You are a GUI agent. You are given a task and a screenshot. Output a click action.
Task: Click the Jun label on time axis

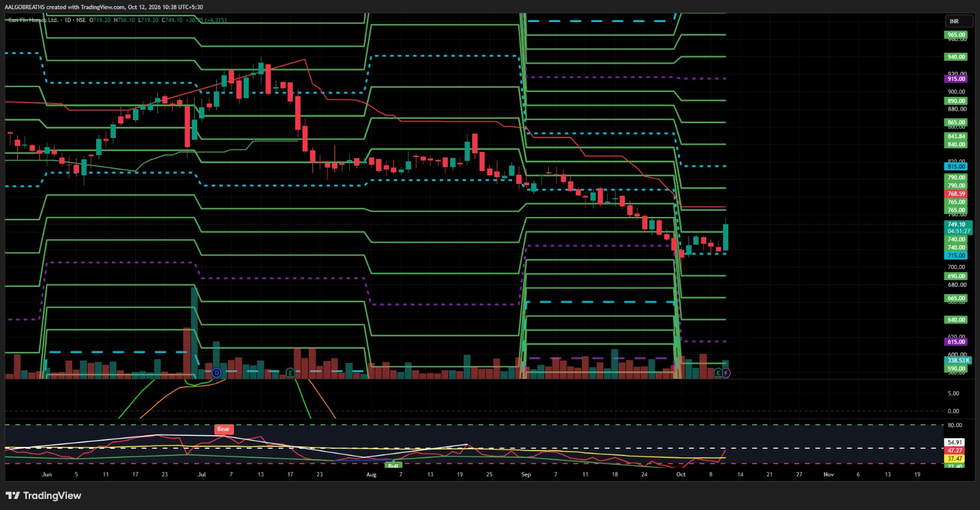click(x=47, y=474)
